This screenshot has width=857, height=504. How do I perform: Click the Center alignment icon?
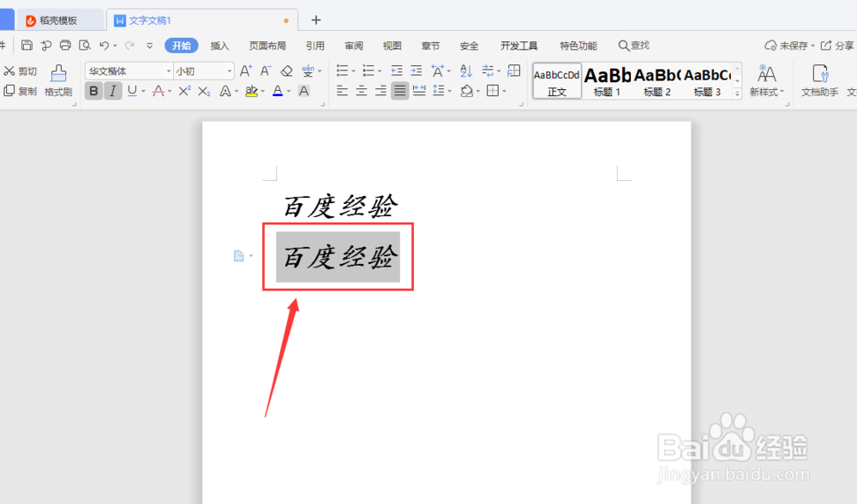pos(362,91)
